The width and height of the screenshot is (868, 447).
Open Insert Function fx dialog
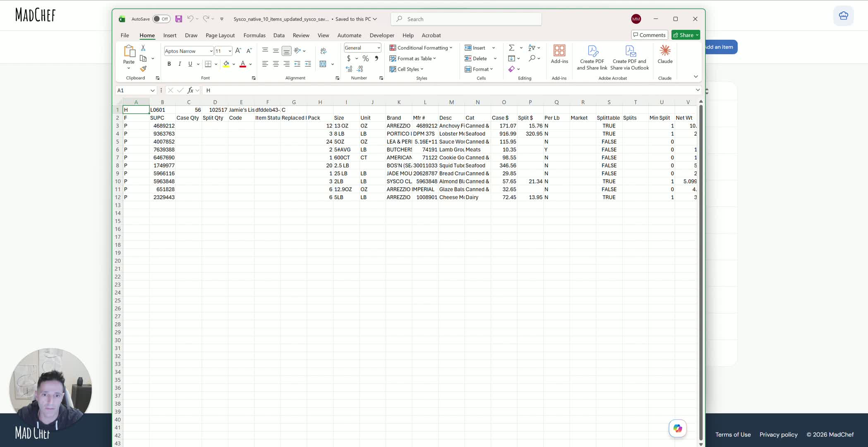pyautogui.click(x=190, y=90)
